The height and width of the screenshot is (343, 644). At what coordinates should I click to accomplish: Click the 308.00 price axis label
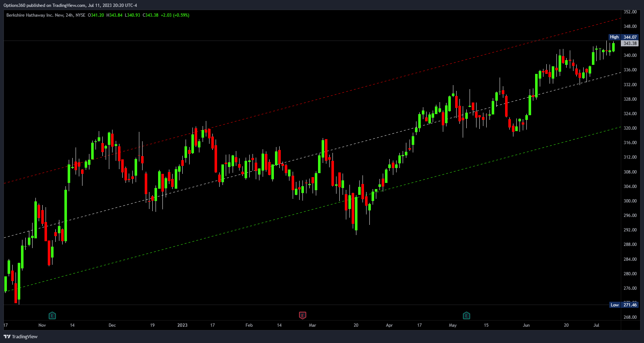click(630, 172)
